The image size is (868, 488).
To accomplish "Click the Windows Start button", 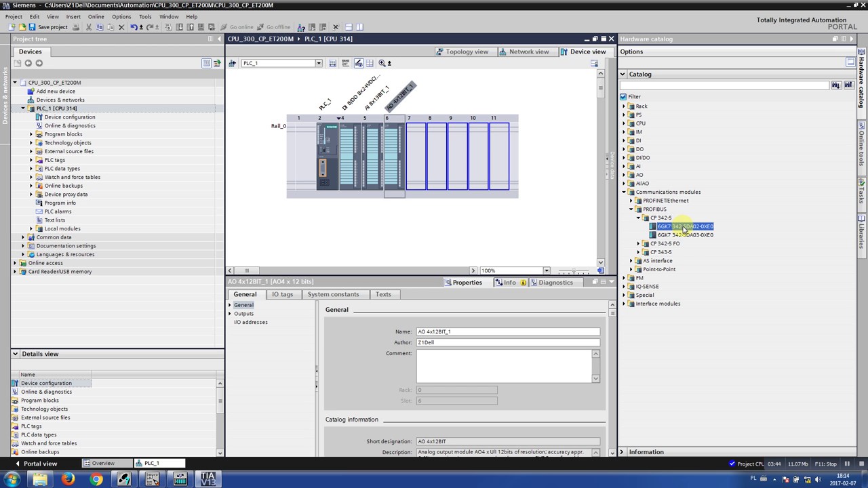I will (12, 479).
